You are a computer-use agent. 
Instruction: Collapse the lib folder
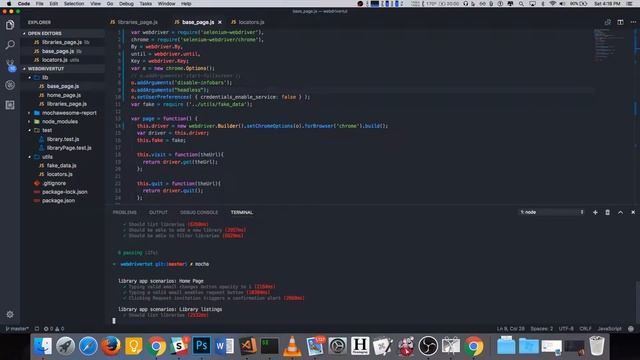click(45, 78)
